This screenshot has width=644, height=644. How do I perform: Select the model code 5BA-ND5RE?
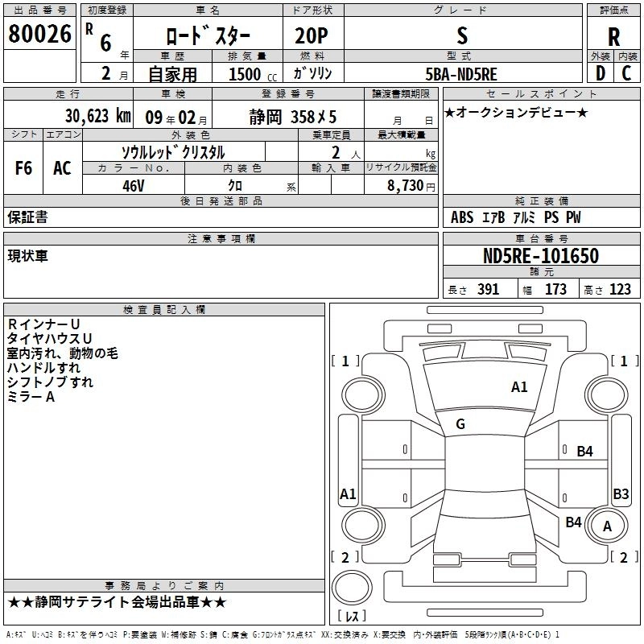(x=461, y=74)
